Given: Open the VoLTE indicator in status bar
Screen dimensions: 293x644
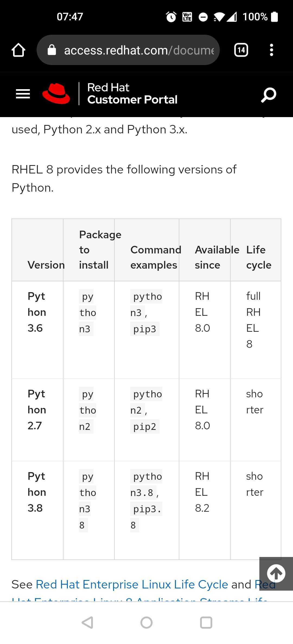Looking at the screenshot, I should click(187, 17).
